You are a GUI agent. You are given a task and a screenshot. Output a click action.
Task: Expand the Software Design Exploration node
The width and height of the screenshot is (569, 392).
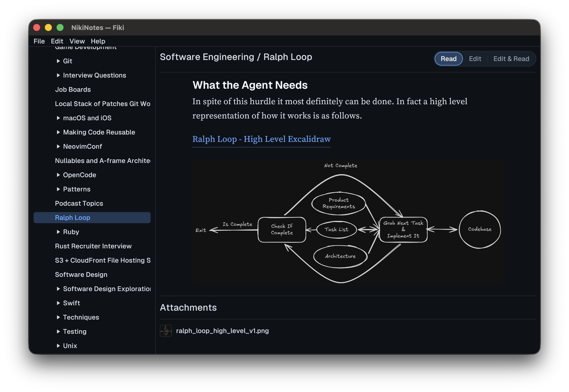(x=58, y=289)
